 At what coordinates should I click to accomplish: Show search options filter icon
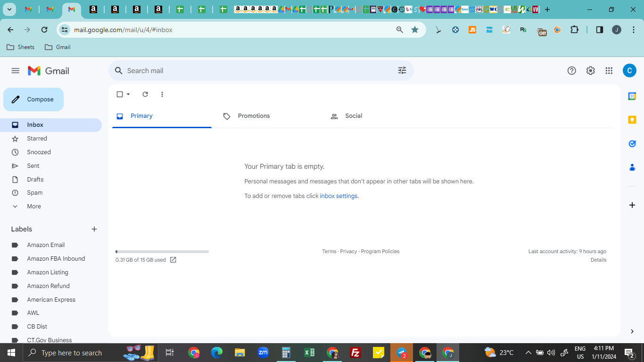(402, 71)
